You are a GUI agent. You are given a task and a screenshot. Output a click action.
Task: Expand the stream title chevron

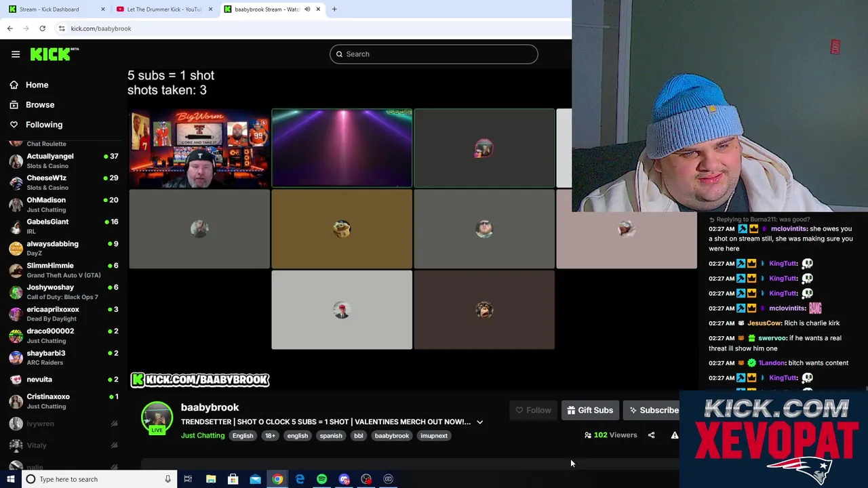[479, 422]
